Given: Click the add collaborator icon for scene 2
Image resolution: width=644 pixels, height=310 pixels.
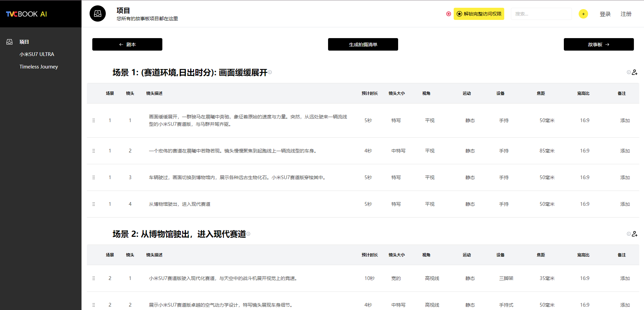Looking at the screenshot, I should [635, 234].
